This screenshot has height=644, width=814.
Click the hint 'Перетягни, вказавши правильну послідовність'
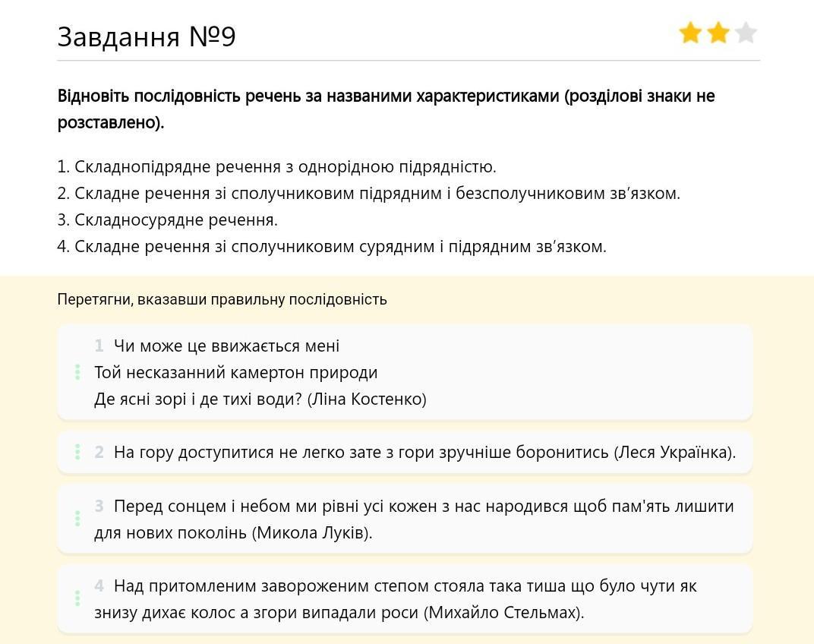click(222, 299)
